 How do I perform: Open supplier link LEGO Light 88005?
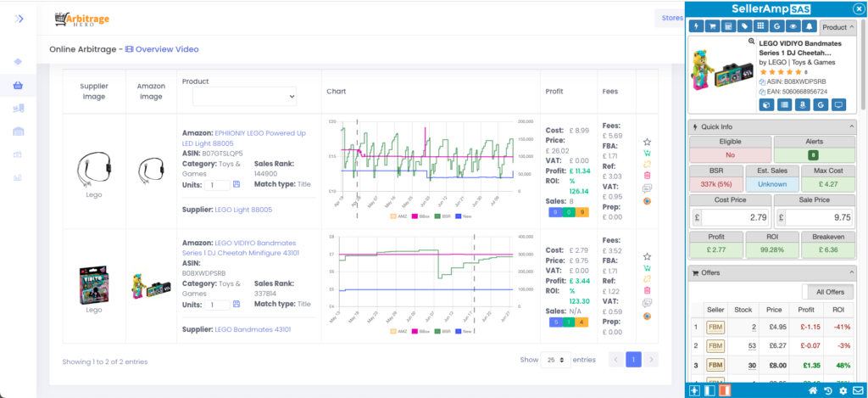coord(243,210)
